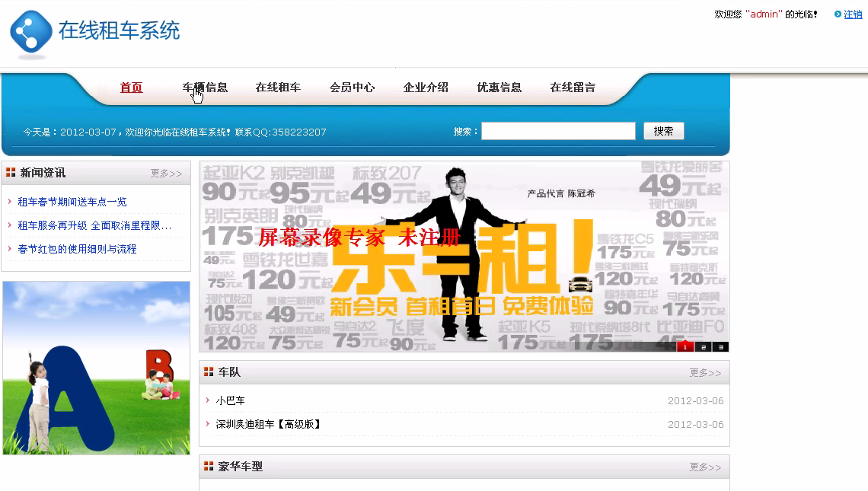Viewport: 868px width, 491px height.
Task: Click the arrow icon beside 注销
Action: tap(838, 14)
